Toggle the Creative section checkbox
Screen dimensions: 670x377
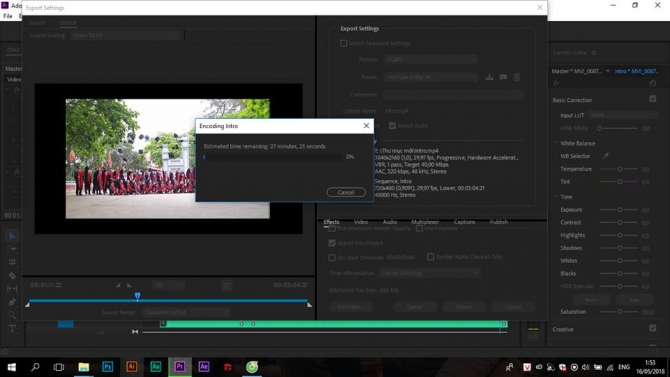point(652,328)
